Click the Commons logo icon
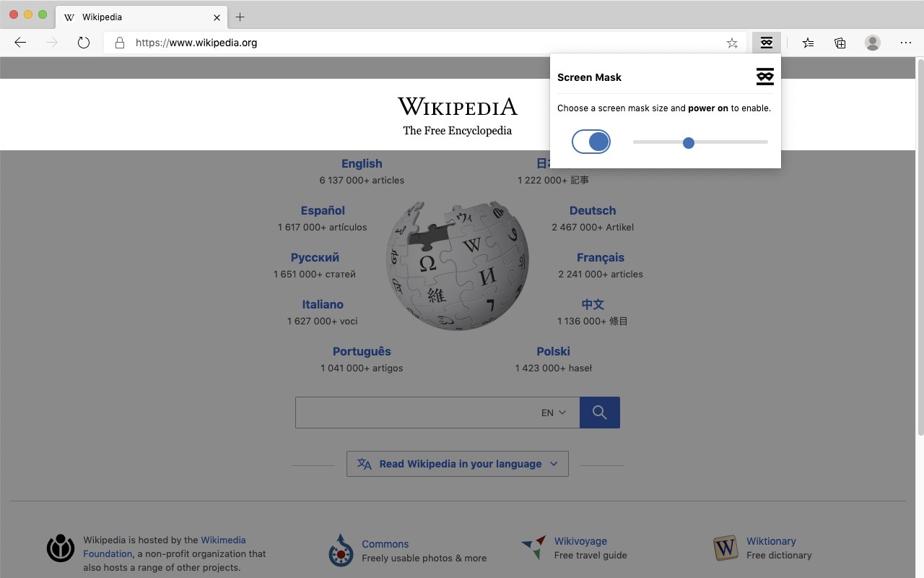The width and height of the screenshot is (924, 578). pos(341,550)
